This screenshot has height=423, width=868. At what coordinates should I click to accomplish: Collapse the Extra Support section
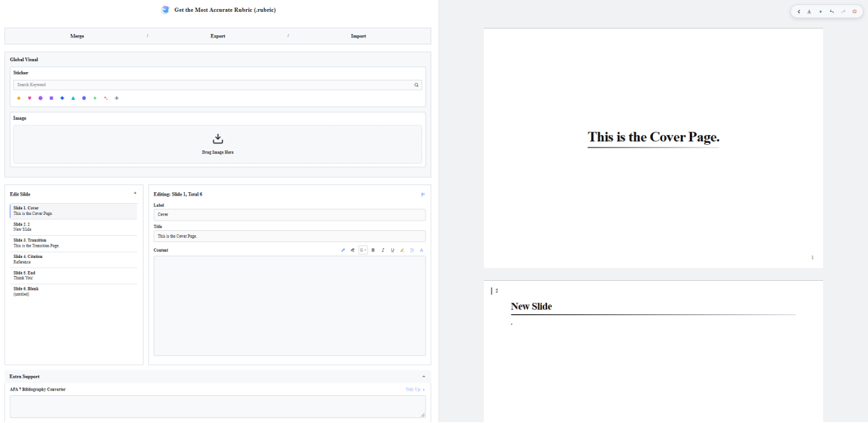pyautogui.click(x=424, y=377)
